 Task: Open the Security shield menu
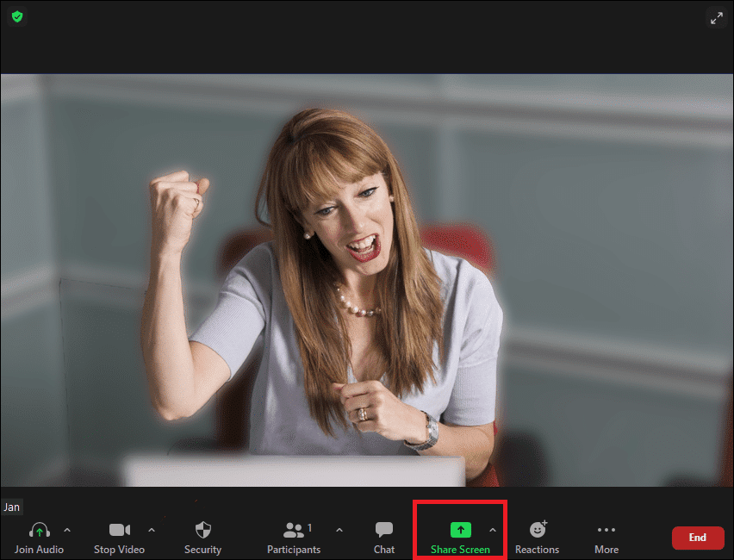[x=202, y=538]
